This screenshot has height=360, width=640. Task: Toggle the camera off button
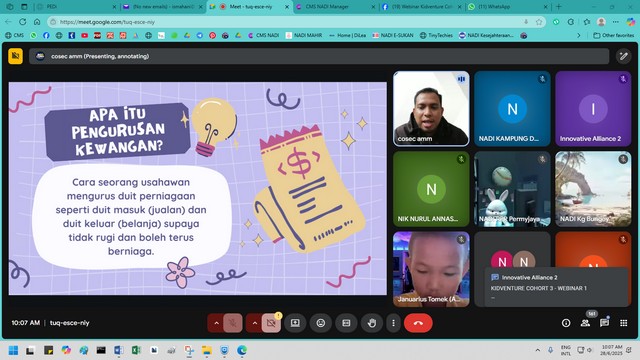[x=271, y=323]
